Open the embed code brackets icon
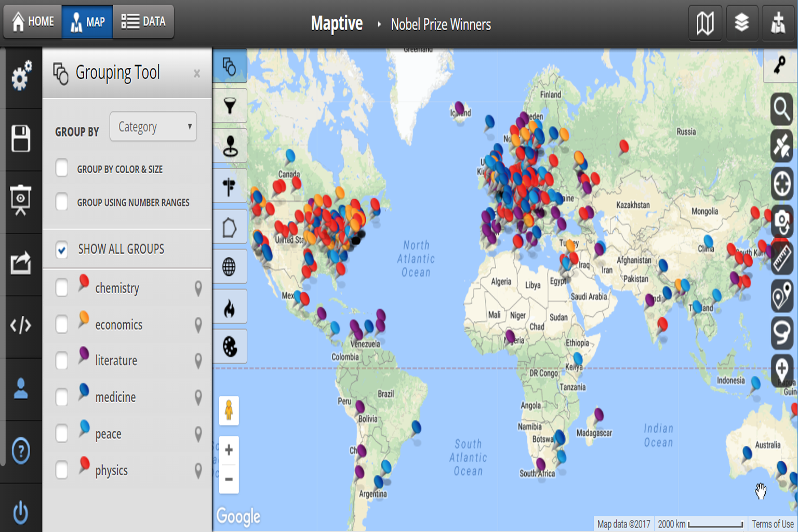This screenshot has width=798, height=532. 21,326
